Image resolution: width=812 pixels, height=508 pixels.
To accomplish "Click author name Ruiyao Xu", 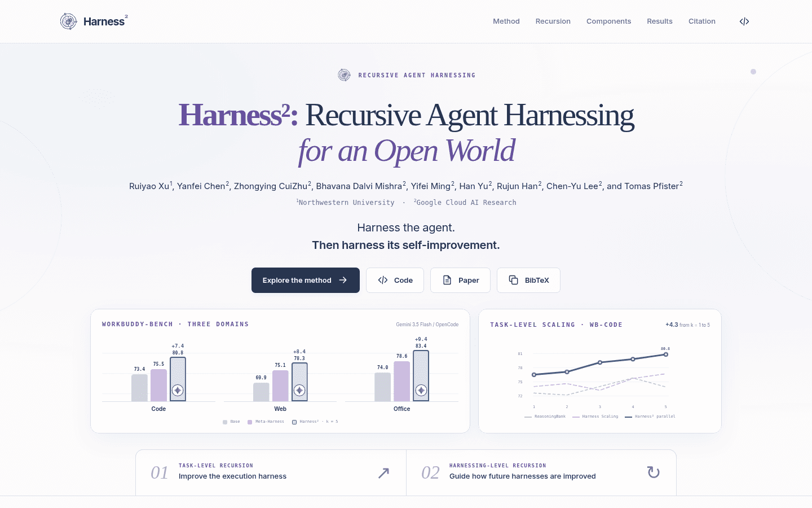I will pyautogui.click(x=149, y=186).
